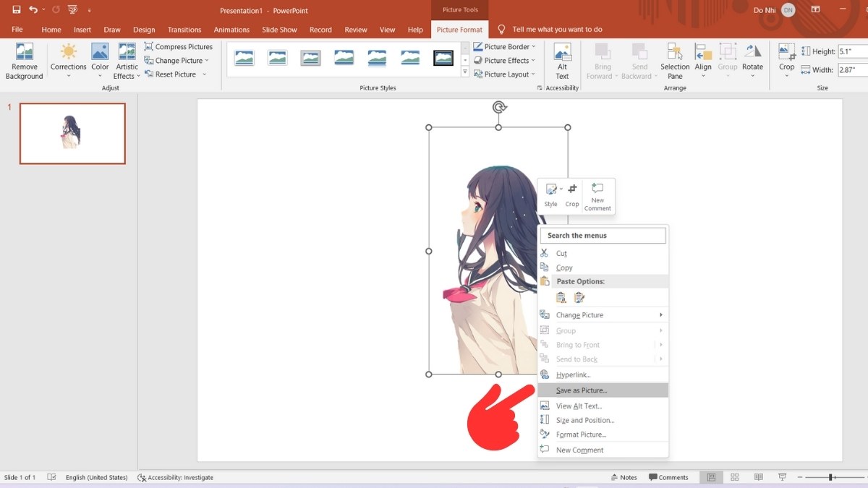Click the rotate handle above picture

[x=499, y=107]
